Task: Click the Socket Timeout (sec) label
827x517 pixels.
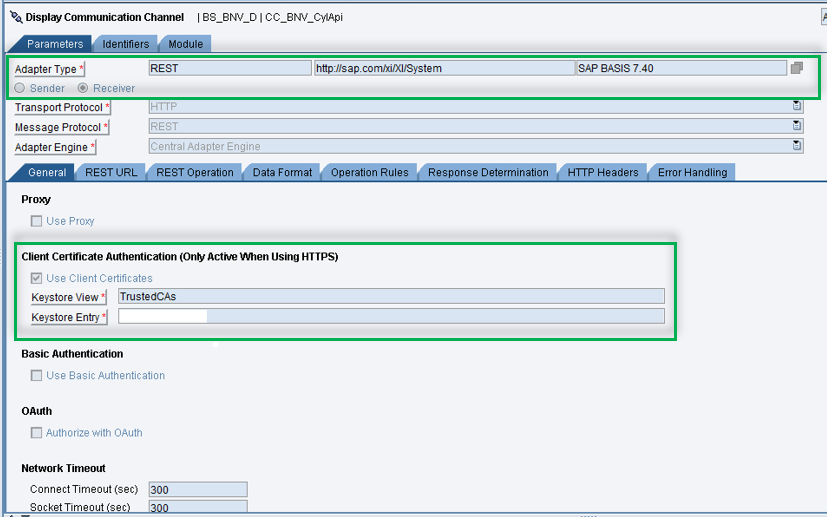Action: [x=80, y=507]
